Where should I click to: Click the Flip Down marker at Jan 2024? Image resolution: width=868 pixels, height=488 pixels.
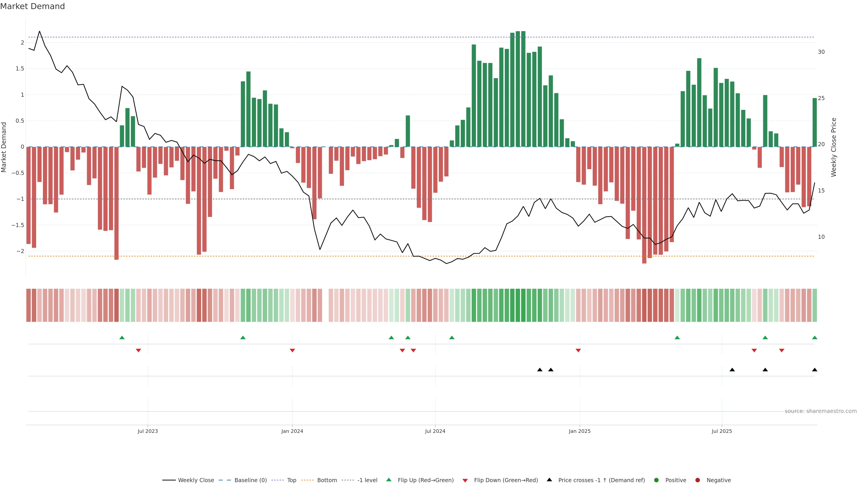tap(292, 351)
